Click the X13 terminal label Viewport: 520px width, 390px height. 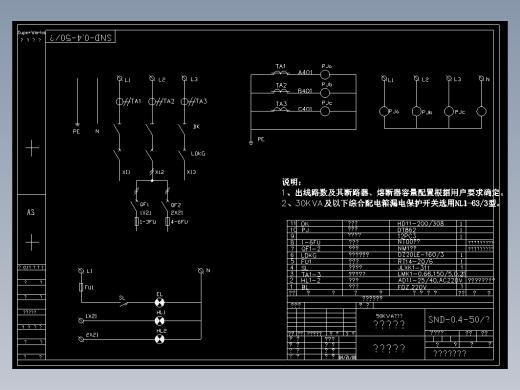(x=191, y=172)
